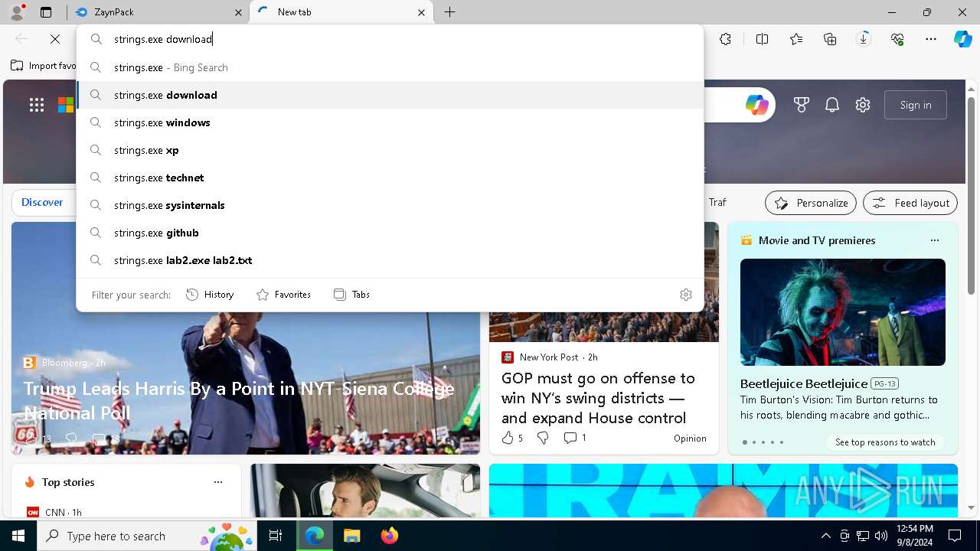
Task: Open the Trump Leads Harris headline
Action: pyautogui.click(x=239, y=400)
